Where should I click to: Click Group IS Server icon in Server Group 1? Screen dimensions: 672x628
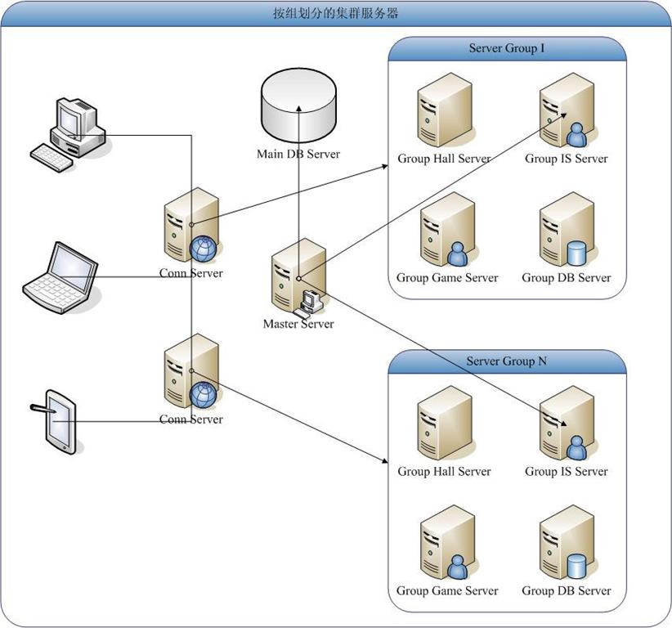coord(567,110)
